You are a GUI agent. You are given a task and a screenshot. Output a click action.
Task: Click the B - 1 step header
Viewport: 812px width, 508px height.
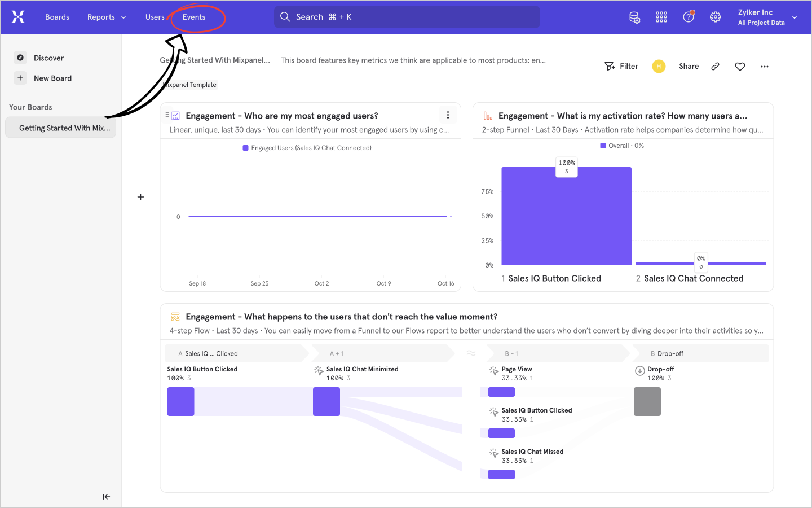click(558, 353)
